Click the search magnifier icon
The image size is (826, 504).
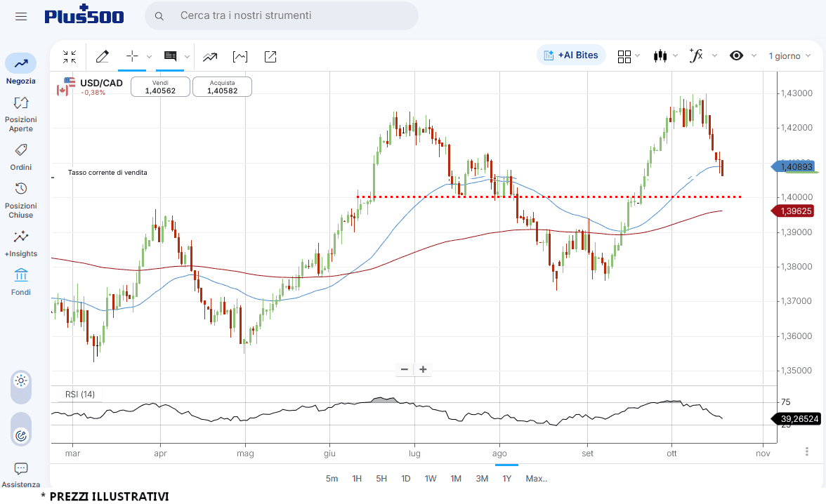point(159,16)
